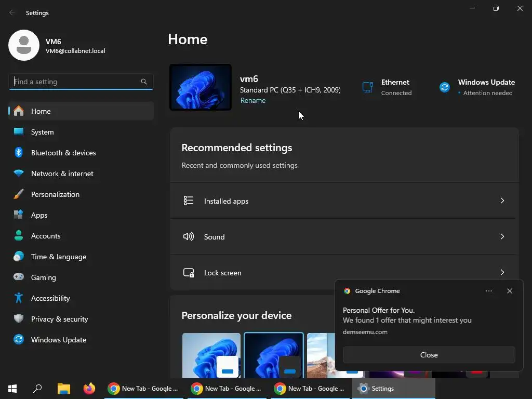The width and height of the screenshot is (532, 399).
Task: Click the Windows Update refresh icon at top
Action: [x=445, y=87]
